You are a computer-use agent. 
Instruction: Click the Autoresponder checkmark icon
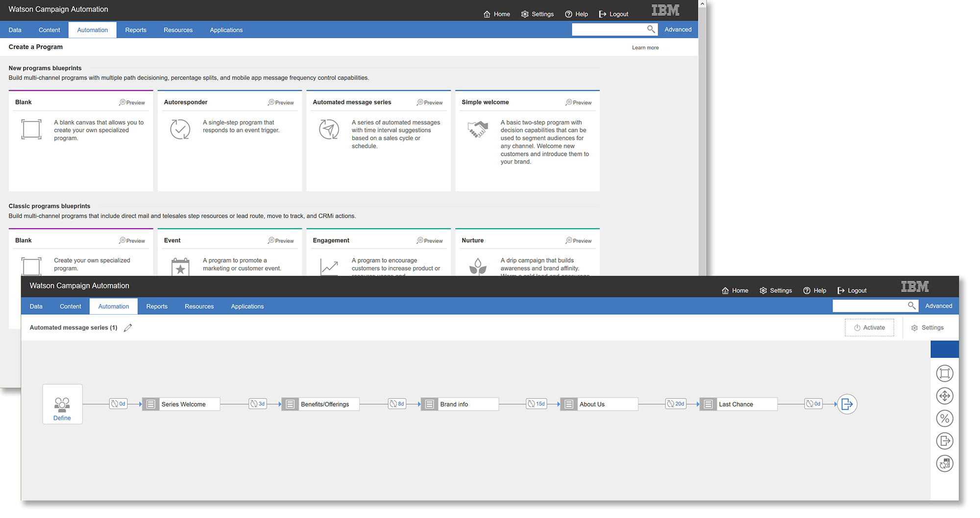180,129
